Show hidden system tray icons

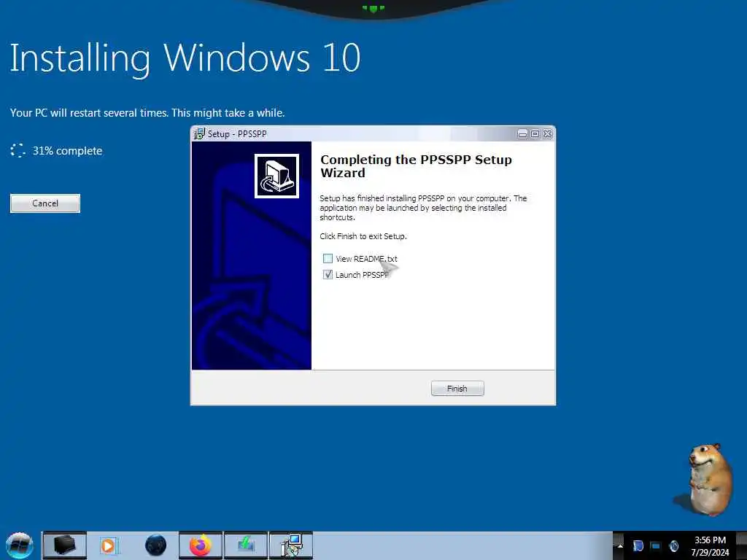pos(620,545)
